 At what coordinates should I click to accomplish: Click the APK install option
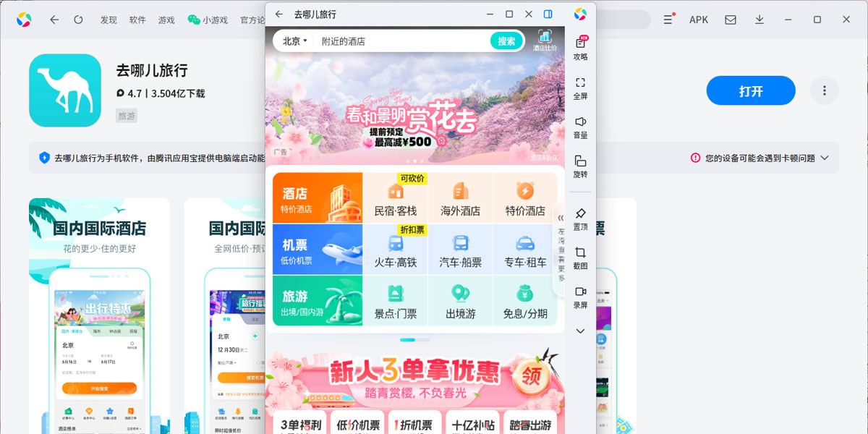pyautogui.click(x=699, y=20)
